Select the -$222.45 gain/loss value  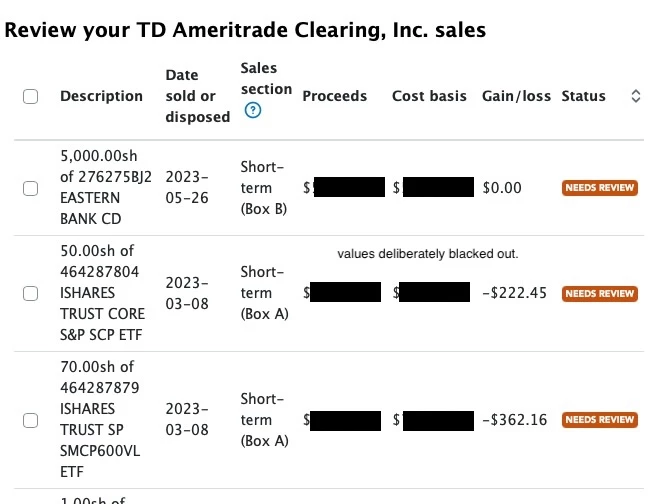click(x=514, y=293)
